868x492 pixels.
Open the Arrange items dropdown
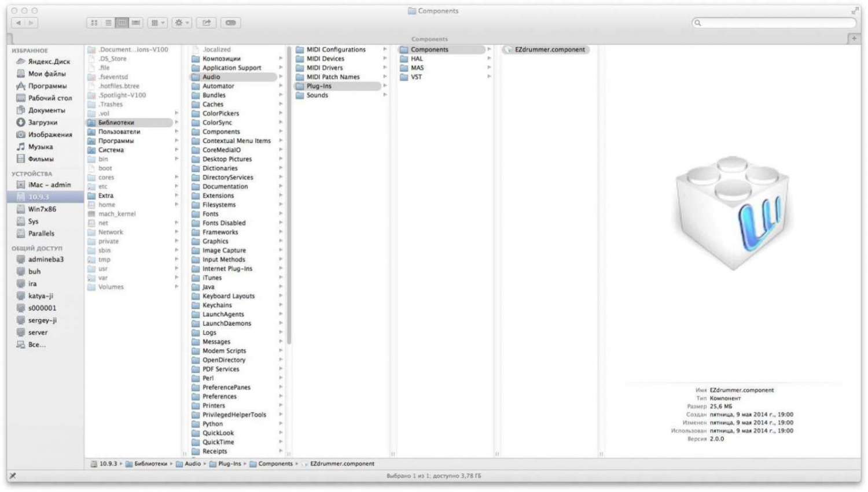tap(157, 23)
